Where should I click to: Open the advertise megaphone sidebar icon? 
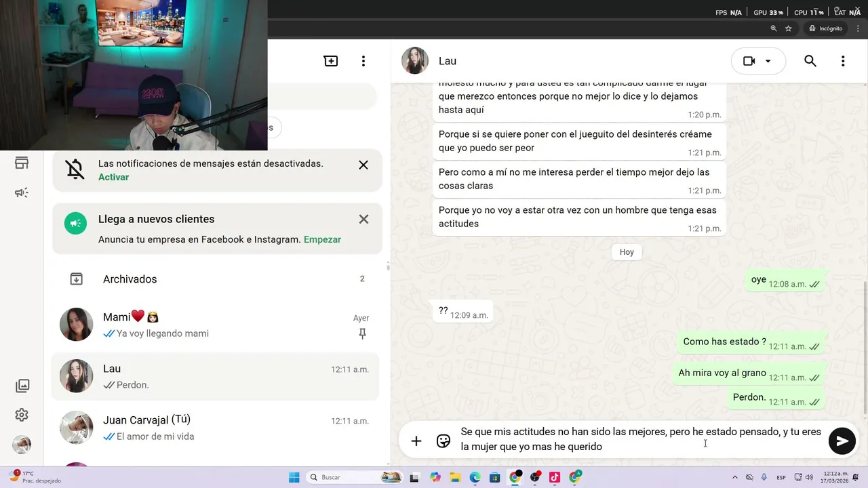(22, 193)
